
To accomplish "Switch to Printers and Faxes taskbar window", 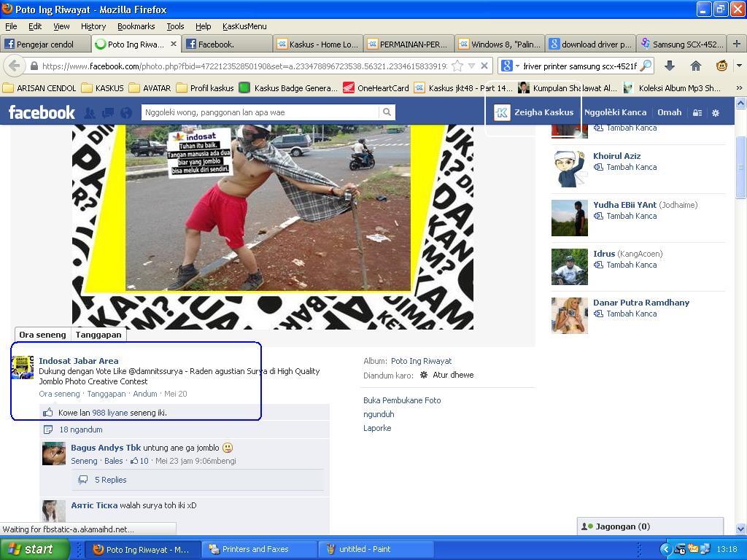I will point(258,549).
